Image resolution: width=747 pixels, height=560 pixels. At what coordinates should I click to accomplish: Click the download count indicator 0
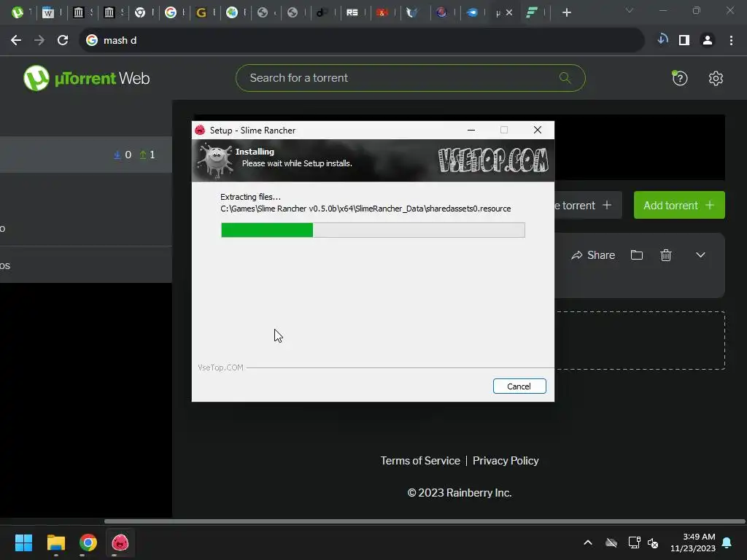pos(123,155)
